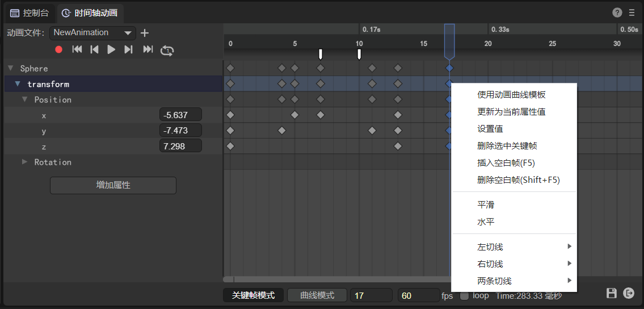Switch to the 控制台 tab

pos(30,12)
